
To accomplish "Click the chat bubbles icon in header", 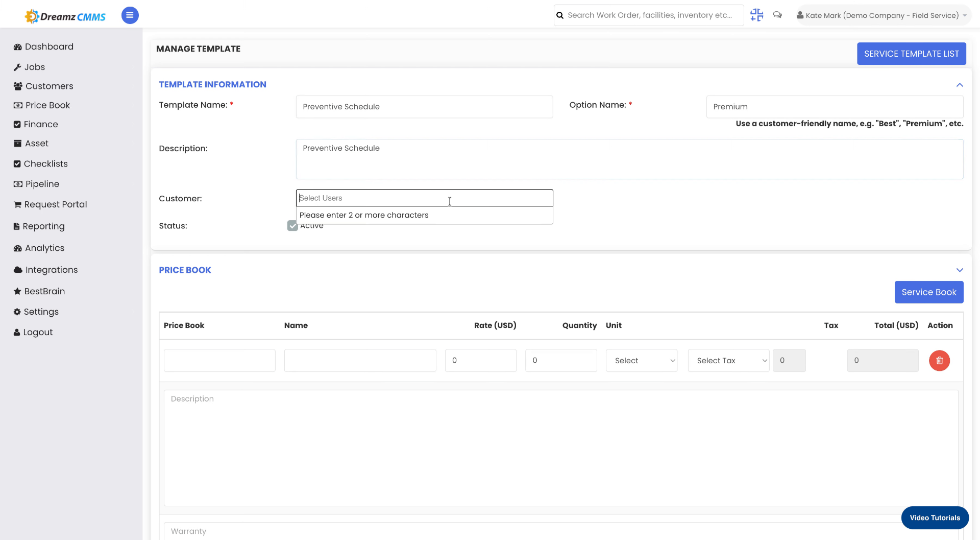I will [777, 15].
